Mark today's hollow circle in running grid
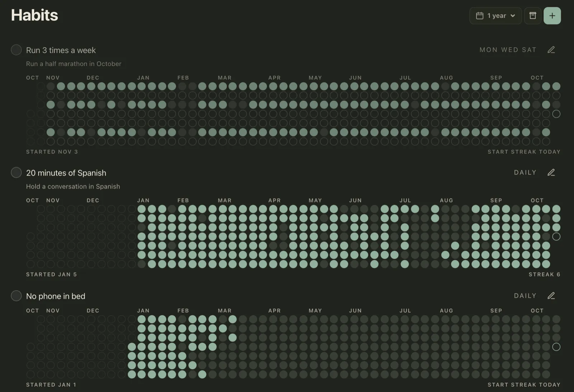 (x=556, y=114)
